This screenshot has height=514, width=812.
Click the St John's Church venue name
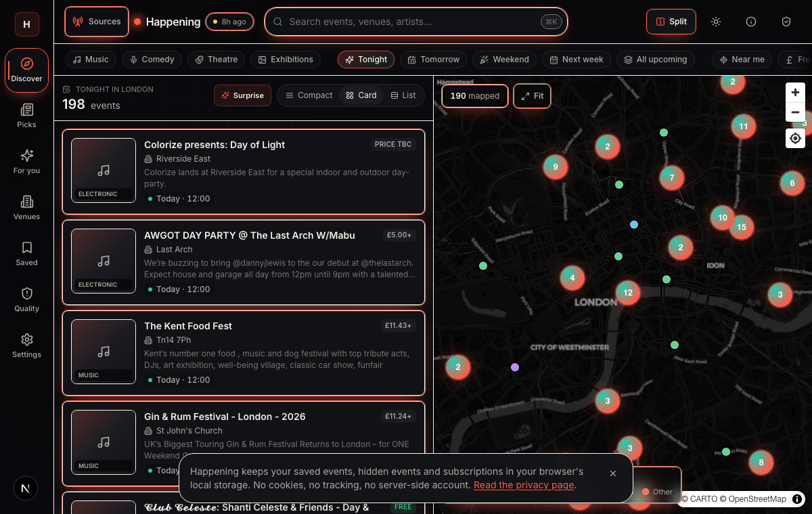point(189,431)
